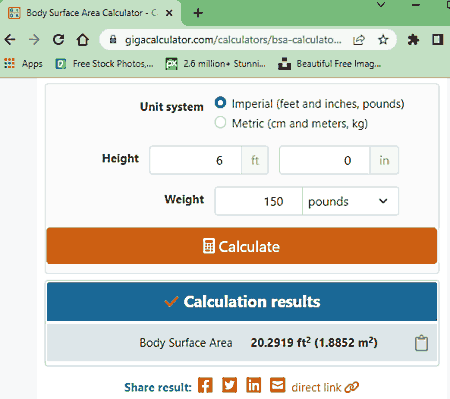Click the Calculate button

(242, 246)
